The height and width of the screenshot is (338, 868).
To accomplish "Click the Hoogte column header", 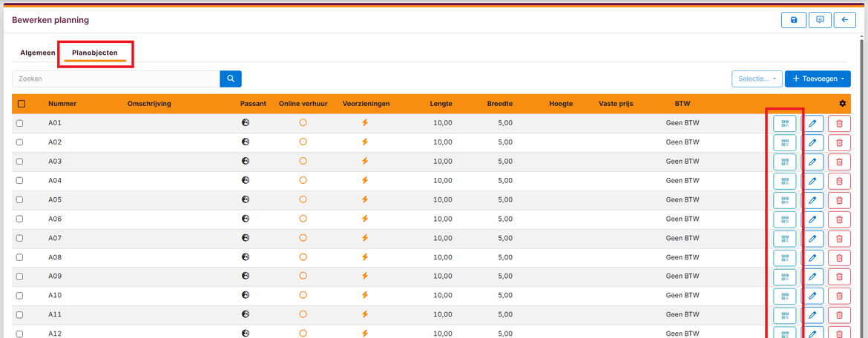I will 561,104.
